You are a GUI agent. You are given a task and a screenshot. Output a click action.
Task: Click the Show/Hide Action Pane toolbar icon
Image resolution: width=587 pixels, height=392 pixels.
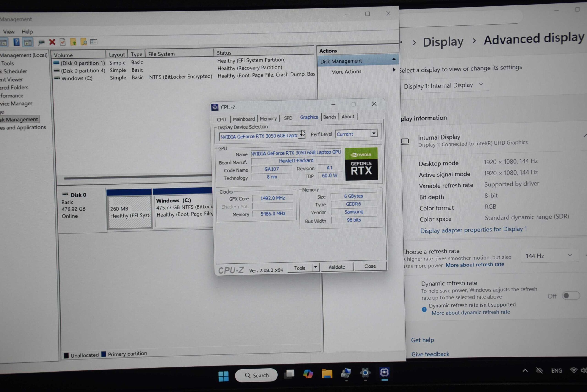tap(28, 42)
